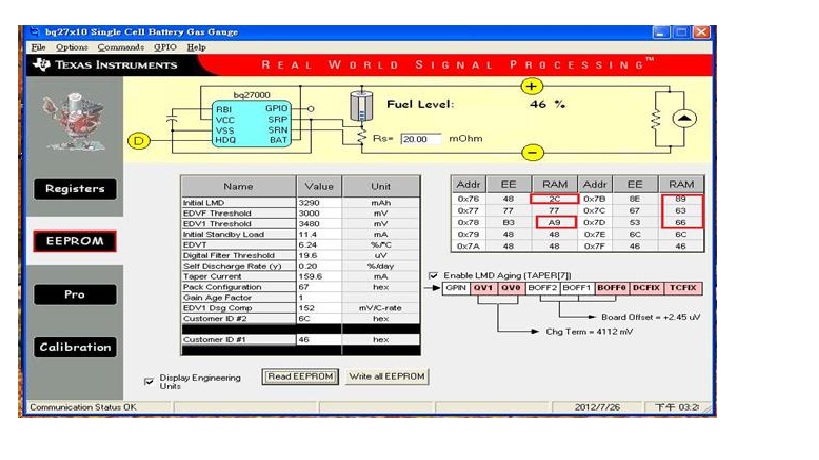The image size is (819, 460).
Task: Toggle the TCFIX bit cell
Action: click(x=683, y=288)
